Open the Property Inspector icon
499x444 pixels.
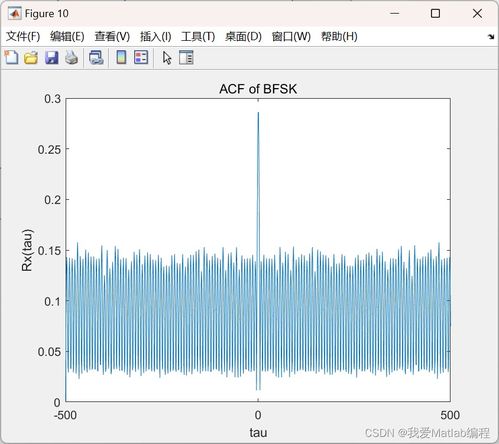pyautogui.click(x=186, y=57)
